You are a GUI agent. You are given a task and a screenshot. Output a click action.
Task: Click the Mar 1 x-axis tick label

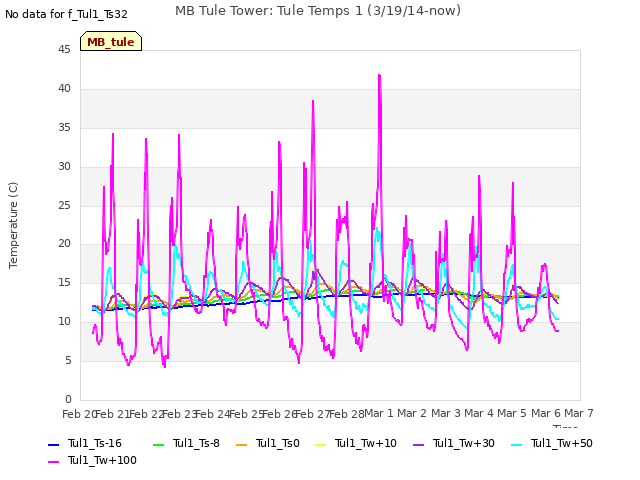379,413
